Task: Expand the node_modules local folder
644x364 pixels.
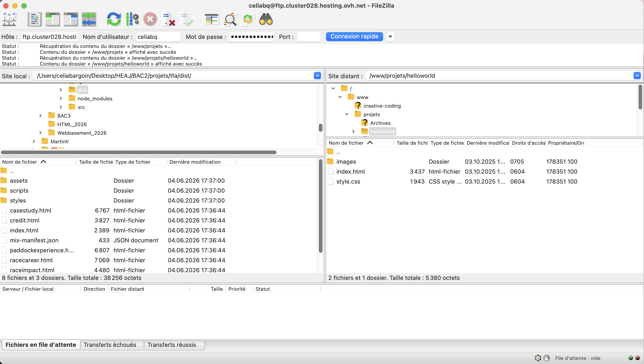Action: coord(61,99)
